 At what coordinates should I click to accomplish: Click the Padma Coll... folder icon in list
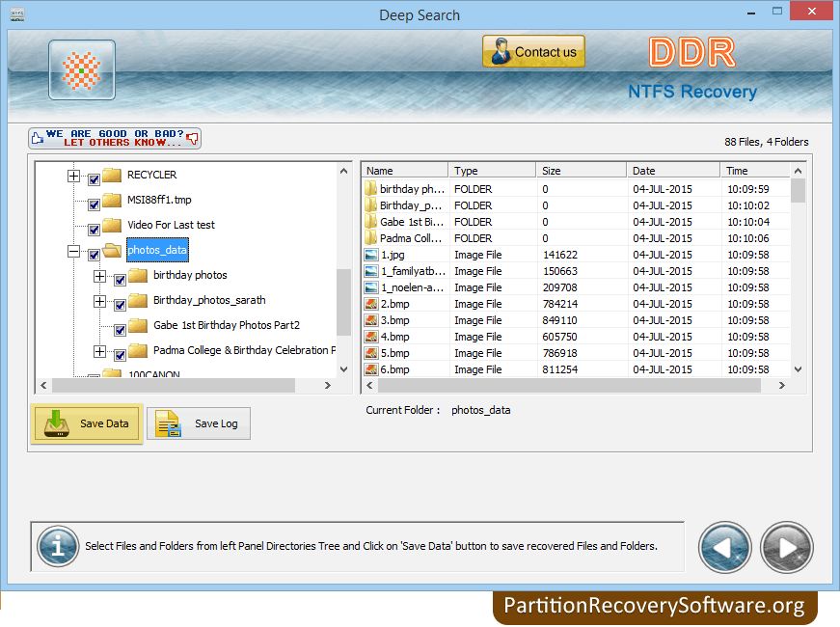point(370,238)
